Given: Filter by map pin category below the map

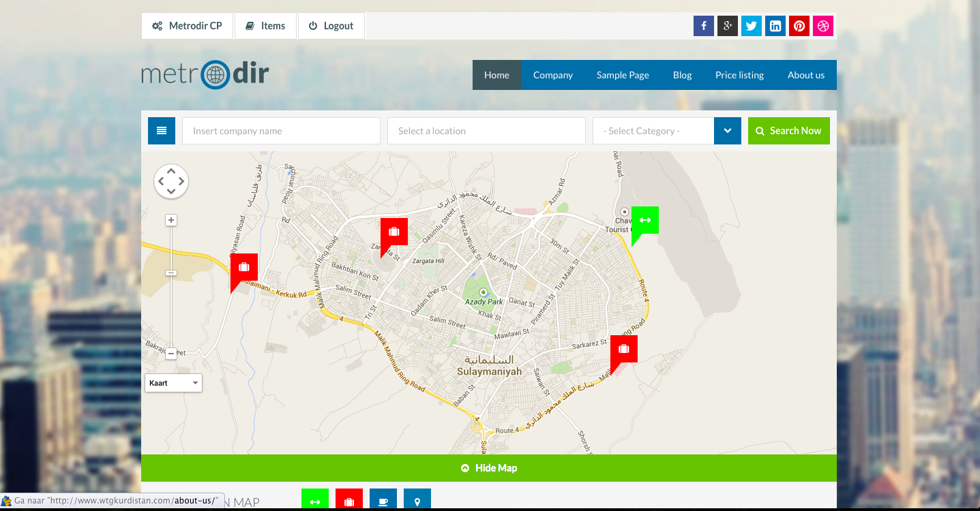Looking at the screenshot, I should pyautogui.click(x=417, y=499).
